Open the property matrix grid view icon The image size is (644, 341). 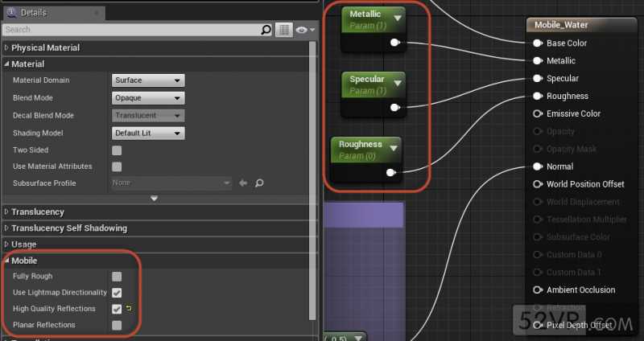click(284, 30)
